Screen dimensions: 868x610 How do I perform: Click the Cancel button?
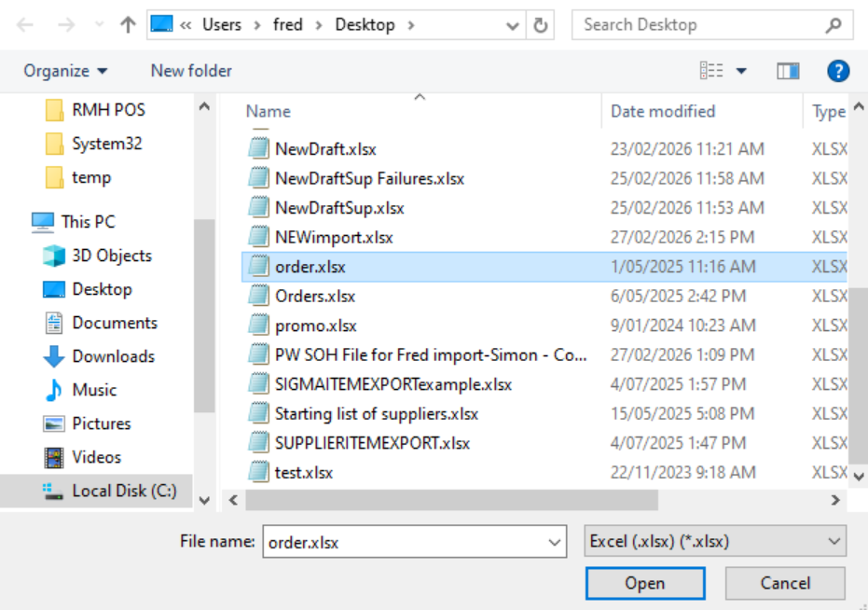click(785, 583)
